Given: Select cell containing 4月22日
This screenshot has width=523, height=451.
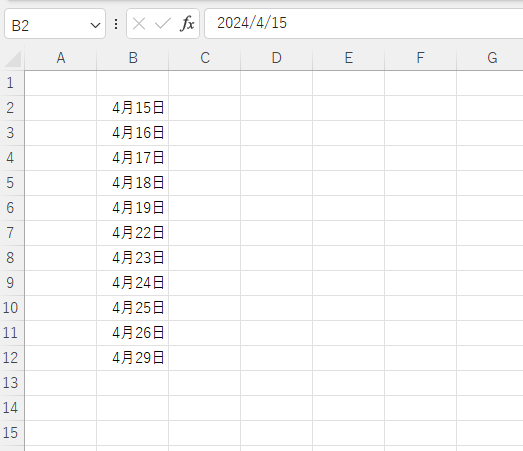Looking at the screenshot, I should (x=133, y=233).
